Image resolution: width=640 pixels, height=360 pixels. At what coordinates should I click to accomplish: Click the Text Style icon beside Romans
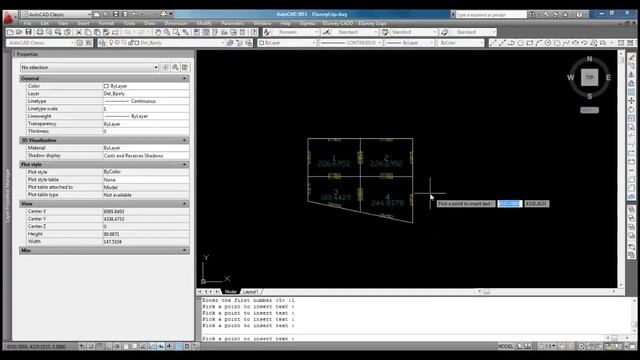pyautogui.click(x=267, y=32)
